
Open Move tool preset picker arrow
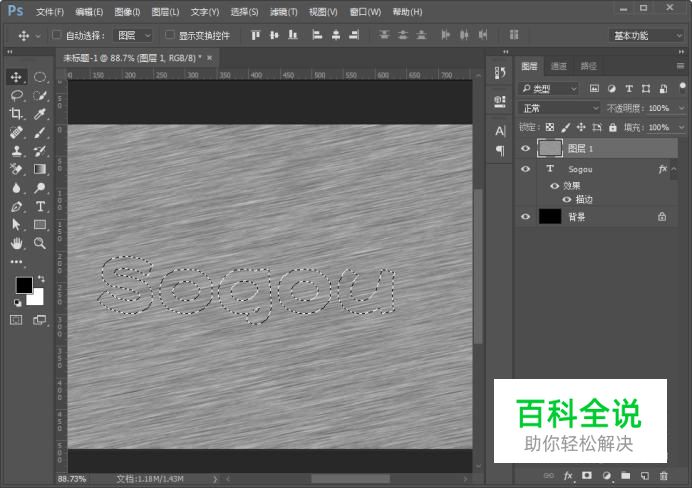coord(38,36)
